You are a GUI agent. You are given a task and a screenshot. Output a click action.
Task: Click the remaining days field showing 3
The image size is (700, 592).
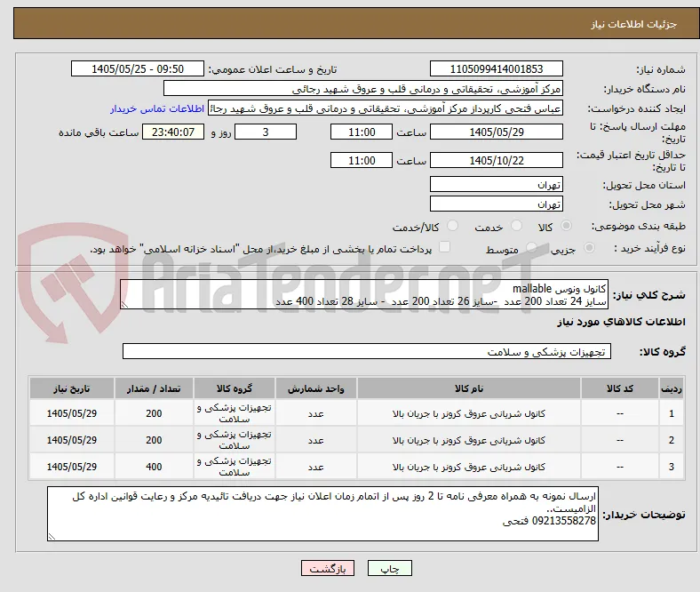click(266, 132)
